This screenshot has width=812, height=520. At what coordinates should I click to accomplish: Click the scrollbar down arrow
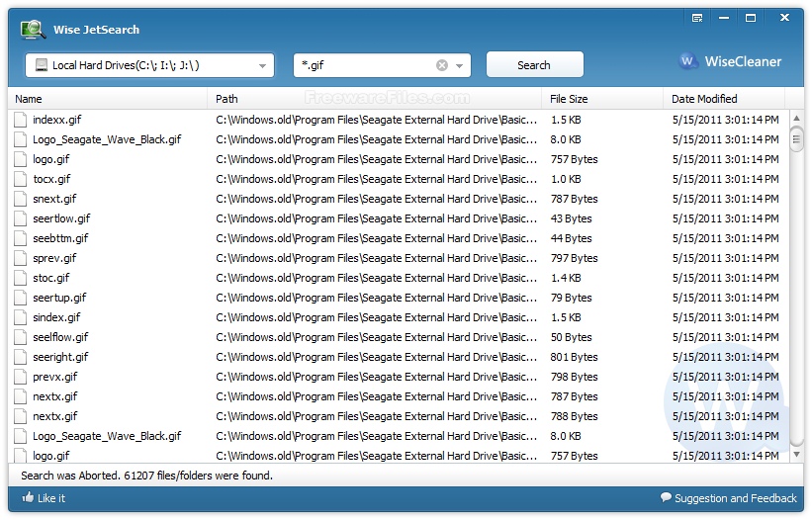796,455
